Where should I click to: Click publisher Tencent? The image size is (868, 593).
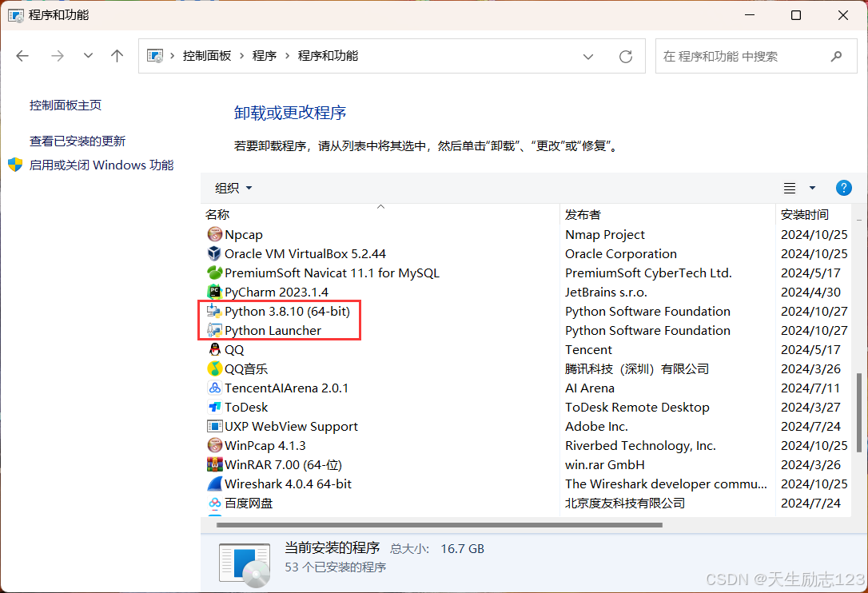tap(588, 349)
